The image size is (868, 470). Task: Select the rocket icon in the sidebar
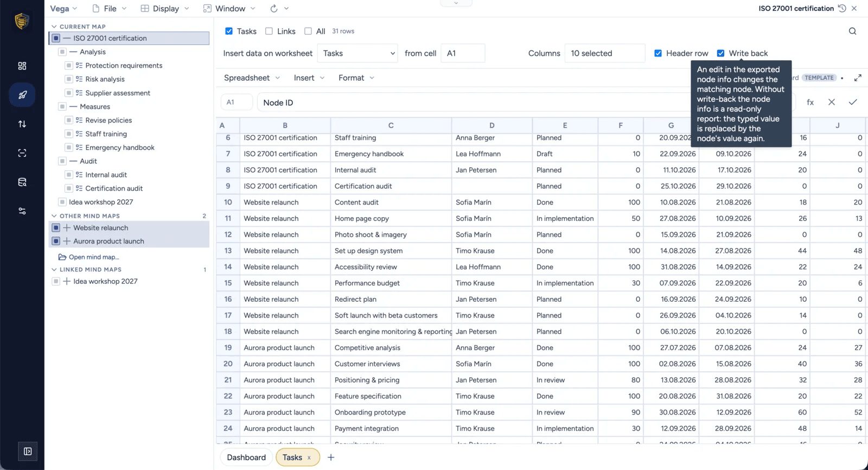click(x=22, y=95)
